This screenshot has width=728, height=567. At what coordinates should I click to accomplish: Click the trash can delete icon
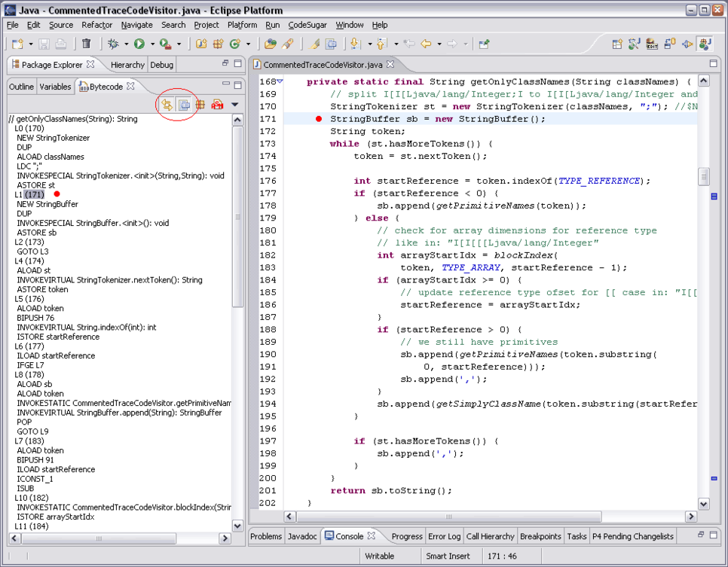tap(86, 44)
